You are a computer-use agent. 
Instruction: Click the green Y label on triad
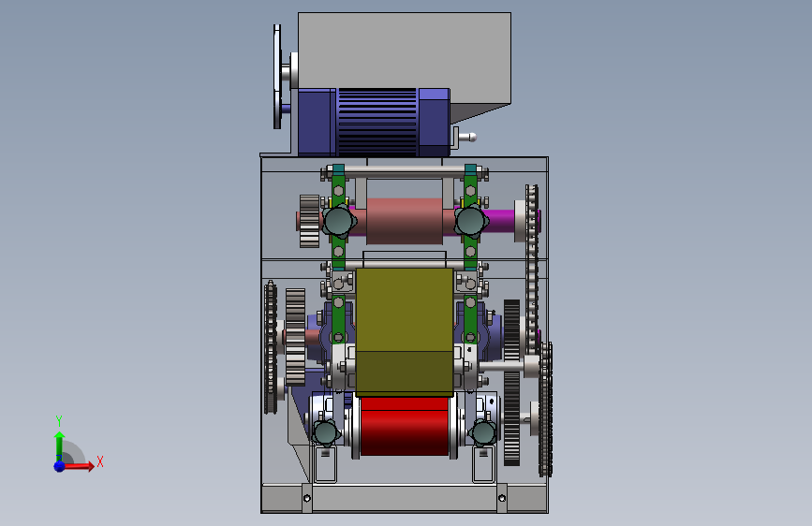pos(59,421)
